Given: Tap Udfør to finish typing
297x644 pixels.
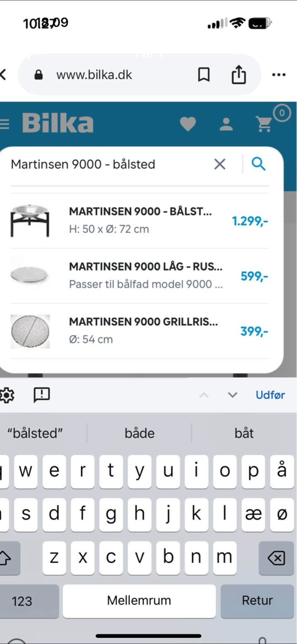Looking at the screenshot, I should click(x=270, y=394).
